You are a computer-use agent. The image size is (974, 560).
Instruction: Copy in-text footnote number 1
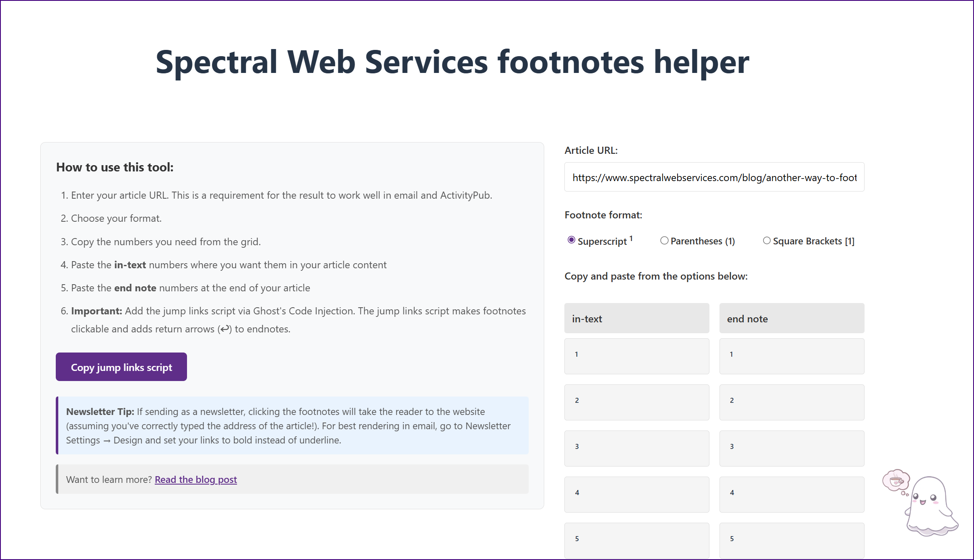[x=636, y=356]
